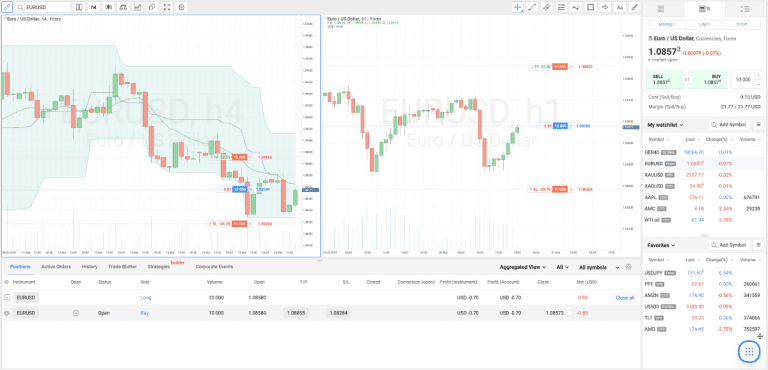
Task: Open positions table settings gear
Action: [x=628, y=267]
